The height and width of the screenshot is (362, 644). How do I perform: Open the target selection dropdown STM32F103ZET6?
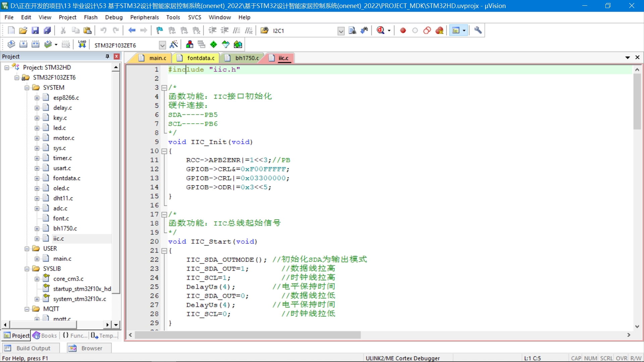click(162, 45)
